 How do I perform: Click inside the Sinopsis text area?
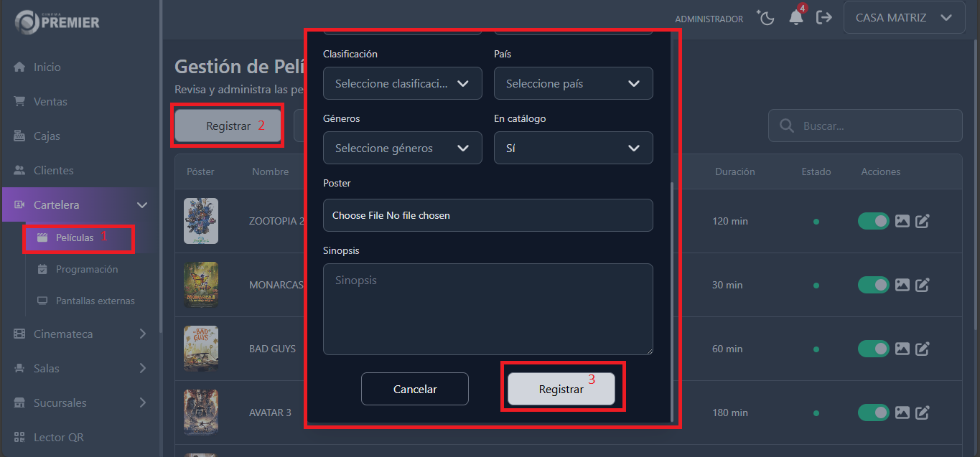click(x=488, y=308)
